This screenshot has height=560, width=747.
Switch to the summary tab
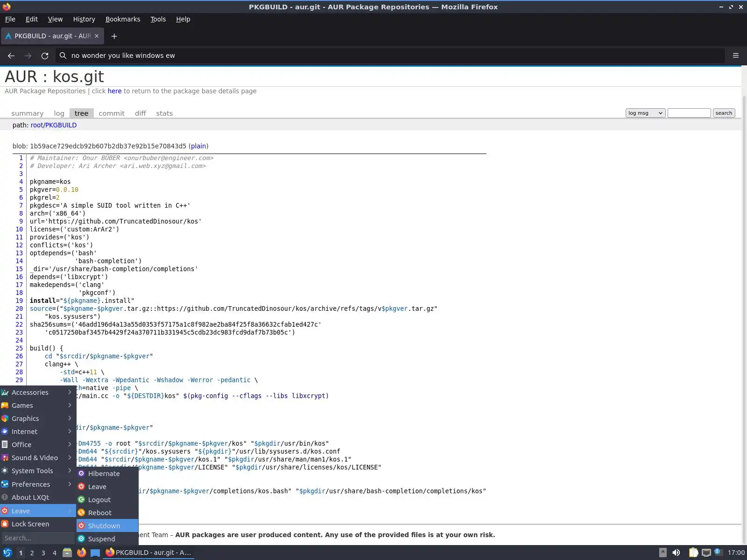pos(27,113)
